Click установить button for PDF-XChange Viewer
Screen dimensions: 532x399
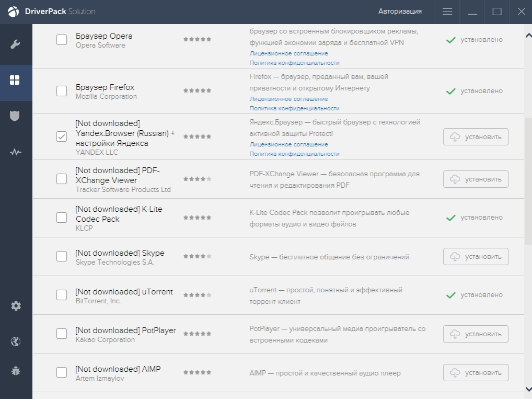click(x=476, y=179)
